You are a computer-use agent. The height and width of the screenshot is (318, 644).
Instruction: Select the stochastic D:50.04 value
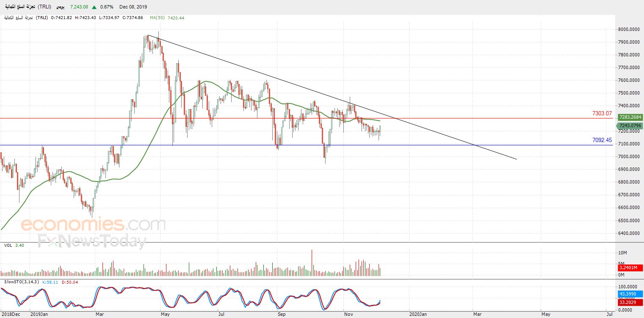(70, 282)
